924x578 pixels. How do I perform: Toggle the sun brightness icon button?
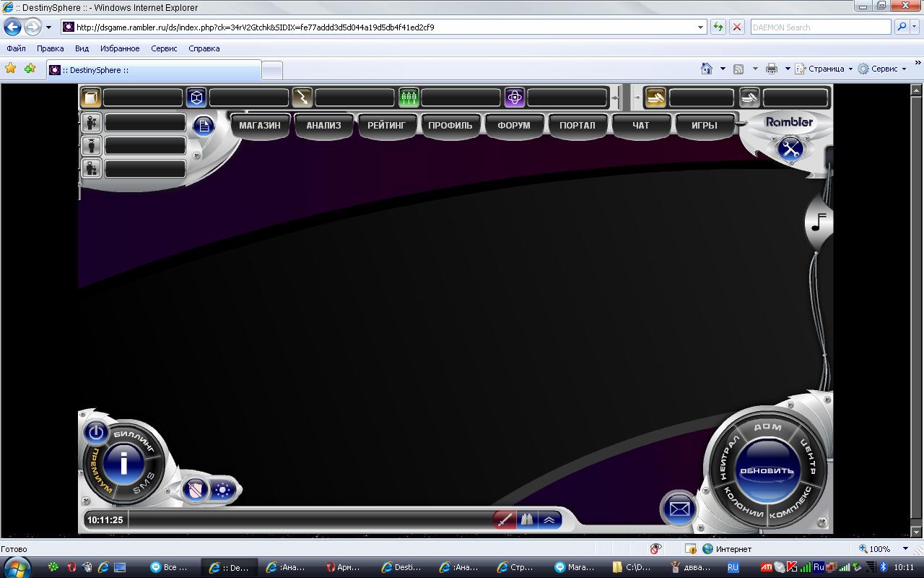click(x=222, y=490)
